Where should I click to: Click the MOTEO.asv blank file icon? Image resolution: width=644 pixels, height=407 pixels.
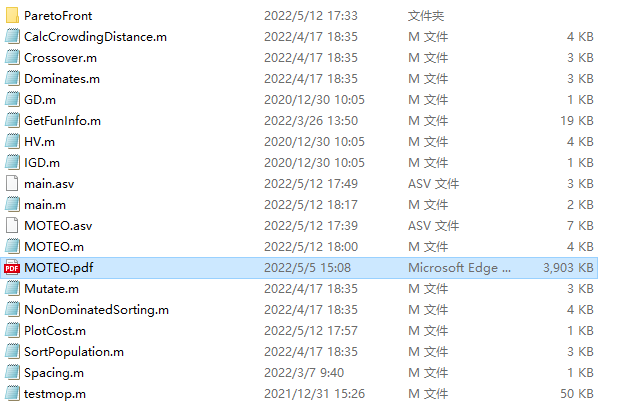(12, 225)
